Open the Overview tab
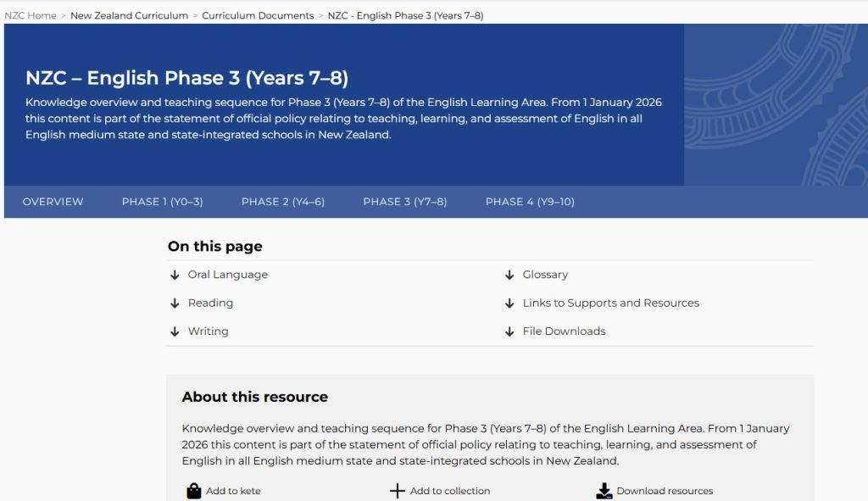 (53, 202)
